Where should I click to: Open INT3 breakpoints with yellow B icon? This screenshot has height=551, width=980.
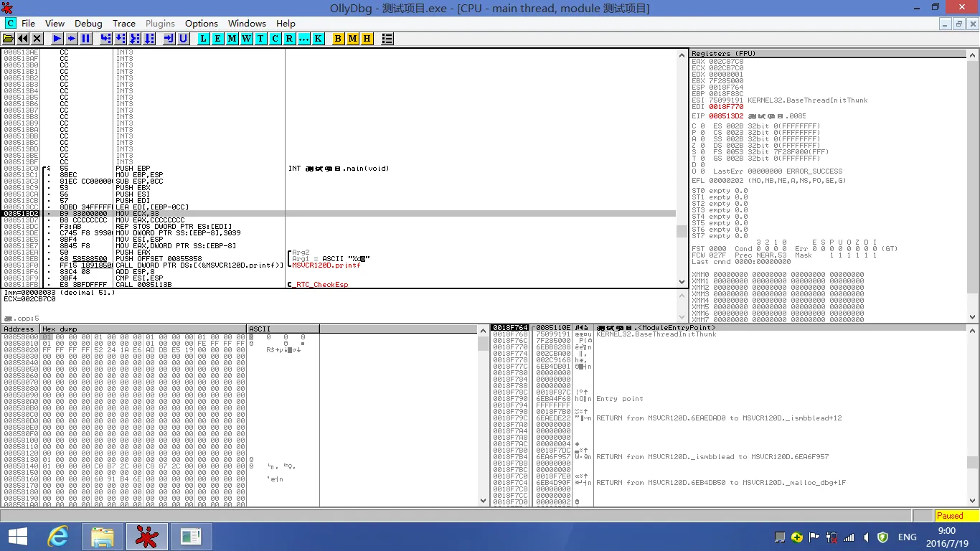[339, 39]
